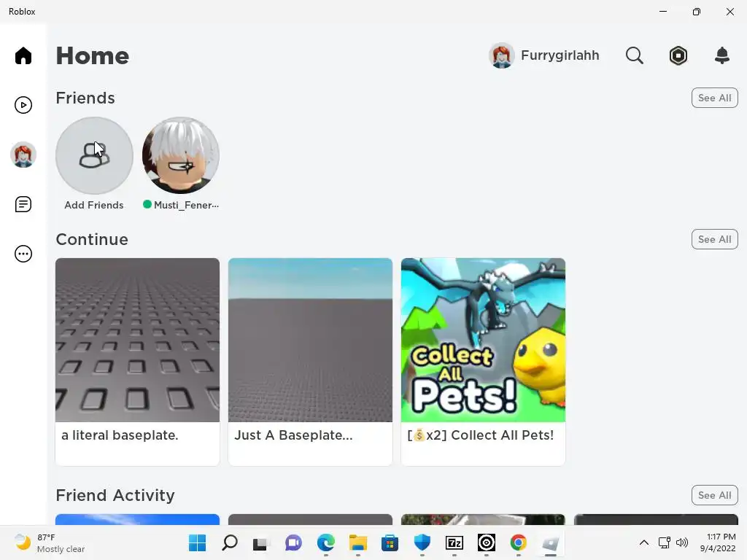
Task: Open Windows Security shield taskbar icon
Action: [422, 542]
